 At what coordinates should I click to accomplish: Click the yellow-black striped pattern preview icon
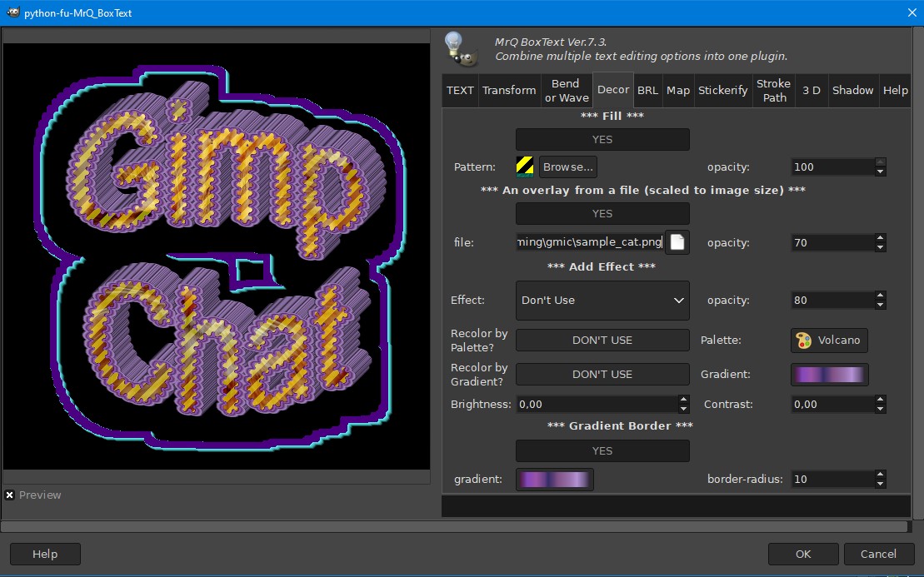[524, 167]
